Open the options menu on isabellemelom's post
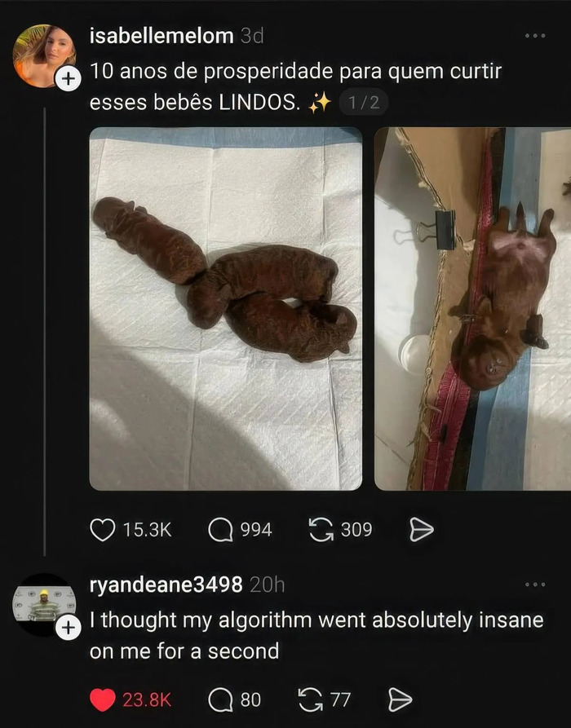The height and width of the screenshot is (728, 571). (536, 35)
